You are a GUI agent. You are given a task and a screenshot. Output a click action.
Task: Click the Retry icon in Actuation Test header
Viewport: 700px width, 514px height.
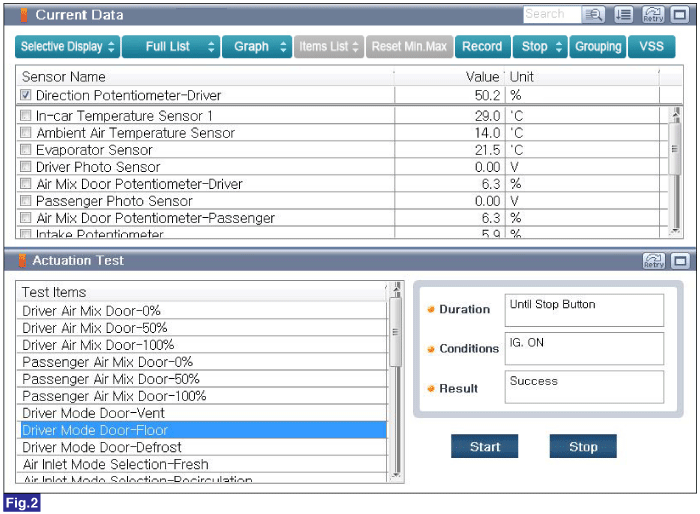point(654,261)
